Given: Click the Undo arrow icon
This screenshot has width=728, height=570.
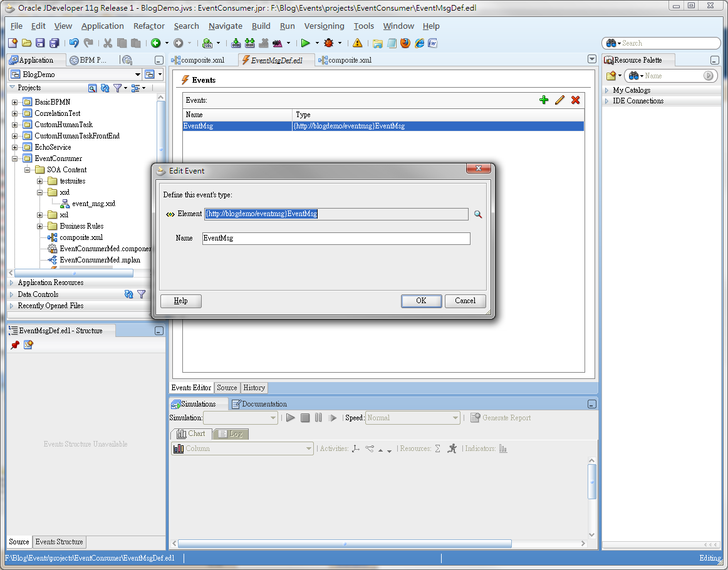Looking at the screenshot, I should 74,43.
